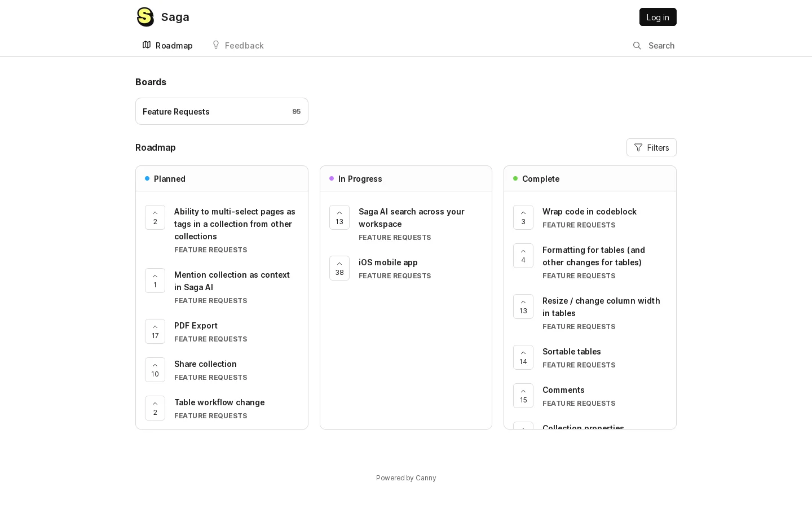The height and width of the screenshot is (508, 812).
Task: Upvote the Share collection request
Action: point(155,370)
